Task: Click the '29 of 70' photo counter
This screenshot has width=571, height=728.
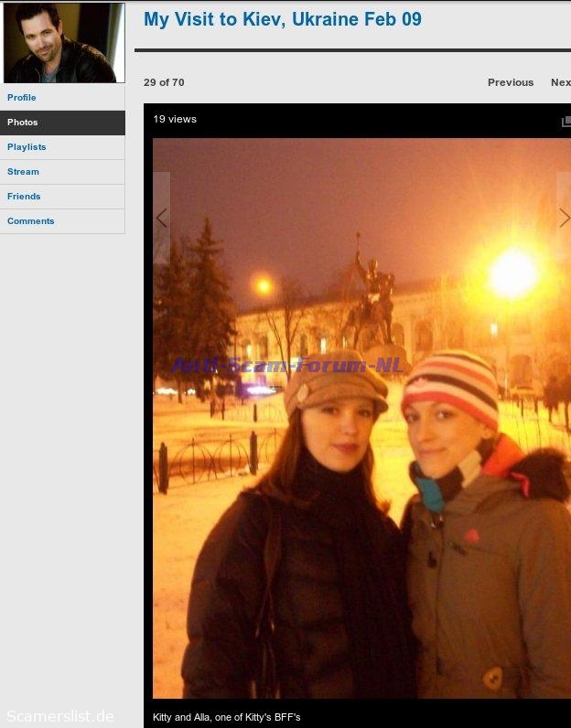Action: coord(164,82)
